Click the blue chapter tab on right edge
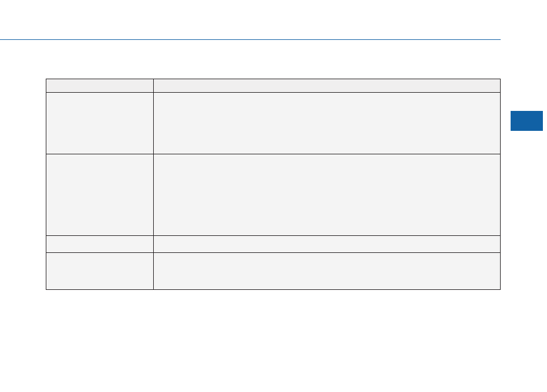Screen dimensions: 547x392 point(526,121)
